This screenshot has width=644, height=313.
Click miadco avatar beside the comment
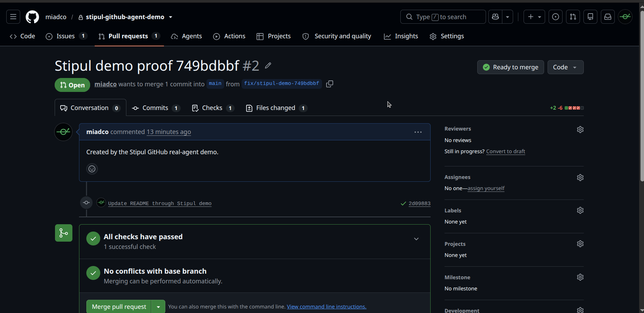(x=63, y=132)
